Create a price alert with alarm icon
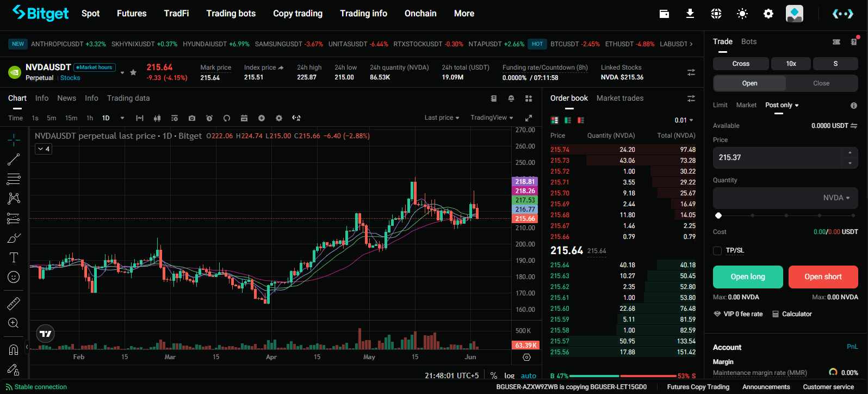Viewport: 868px width, 394px height. [209, 118]
